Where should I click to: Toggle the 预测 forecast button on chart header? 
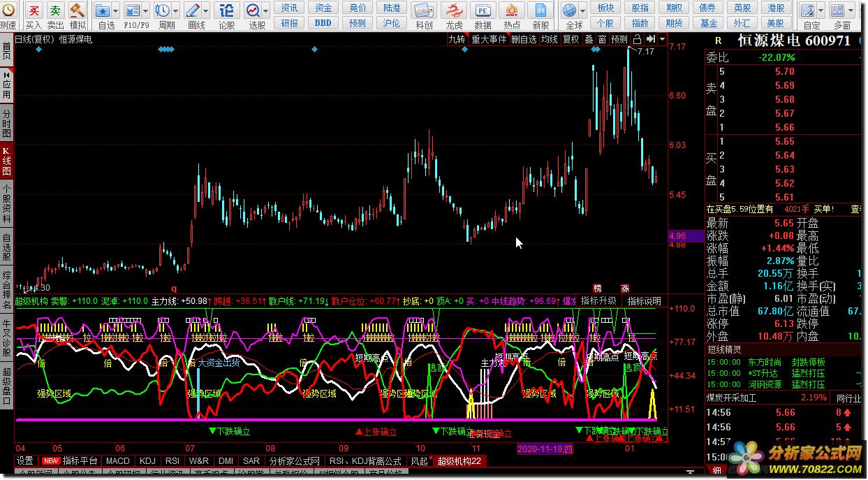click(x=619, y=40)
